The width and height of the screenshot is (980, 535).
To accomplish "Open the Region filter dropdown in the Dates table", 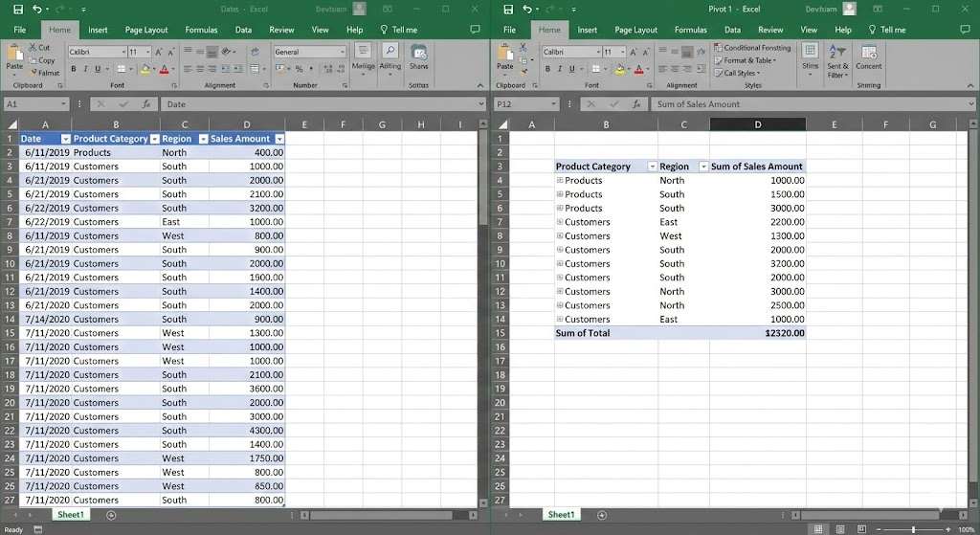I will 202,139.
